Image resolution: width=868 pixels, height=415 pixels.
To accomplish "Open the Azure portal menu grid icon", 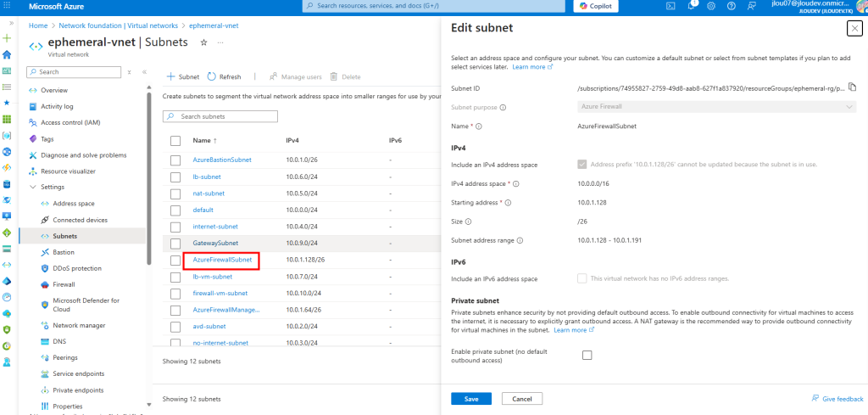I will [7, 5].
